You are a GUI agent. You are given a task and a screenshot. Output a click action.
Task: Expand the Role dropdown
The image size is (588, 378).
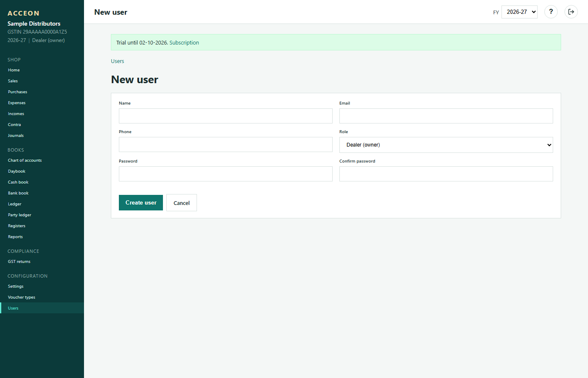(446, 145)
